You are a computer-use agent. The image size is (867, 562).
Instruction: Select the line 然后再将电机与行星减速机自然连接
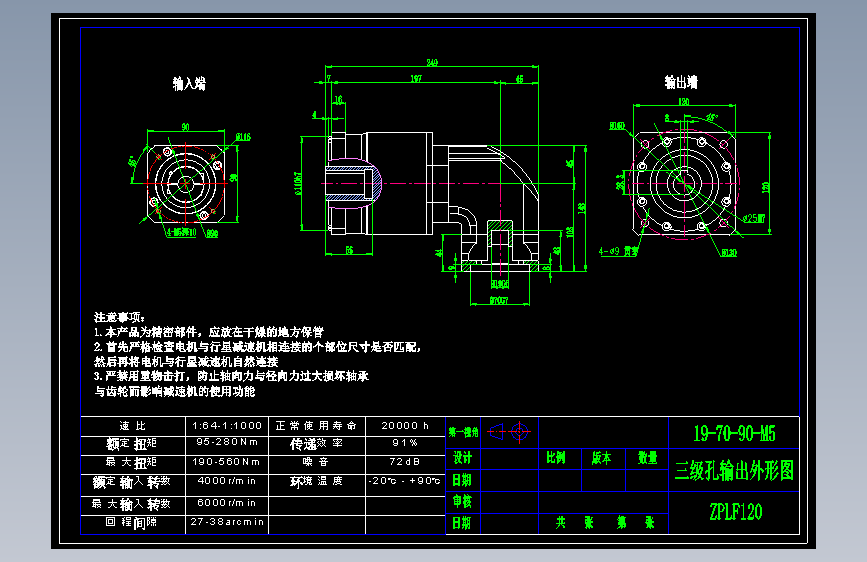tap(186, 362)
